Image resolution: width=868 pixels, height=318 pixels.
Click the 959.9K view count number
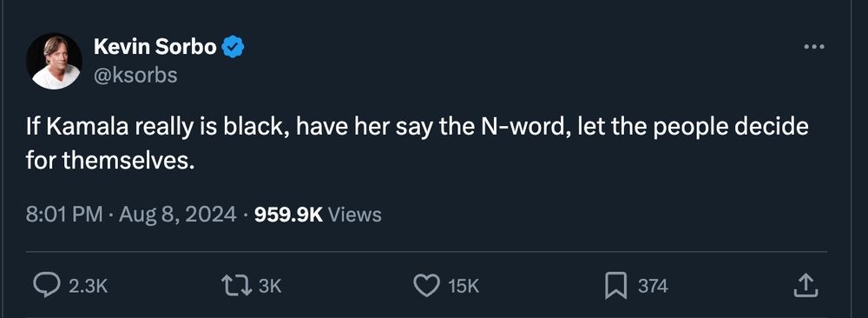coord(288,215)
